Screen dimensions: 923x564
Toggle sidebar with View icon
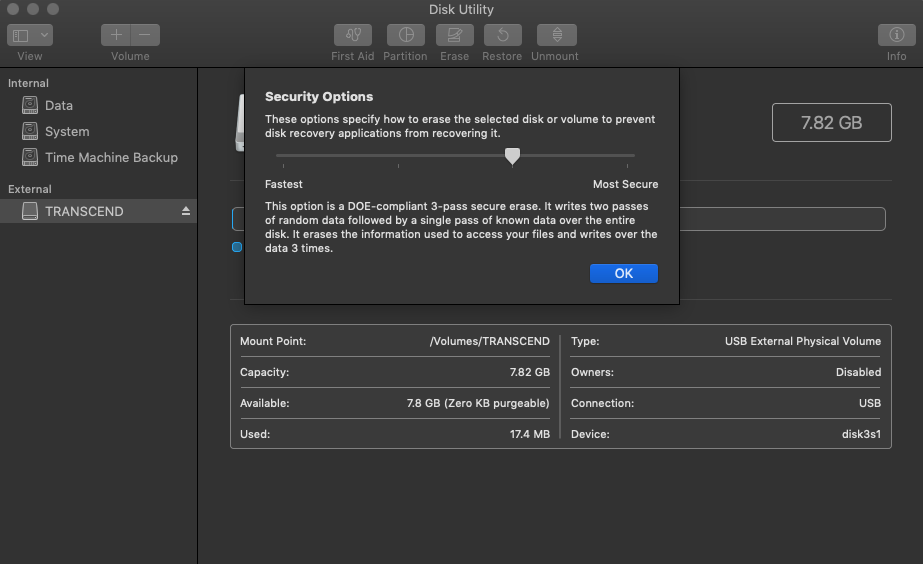point(21,35)
